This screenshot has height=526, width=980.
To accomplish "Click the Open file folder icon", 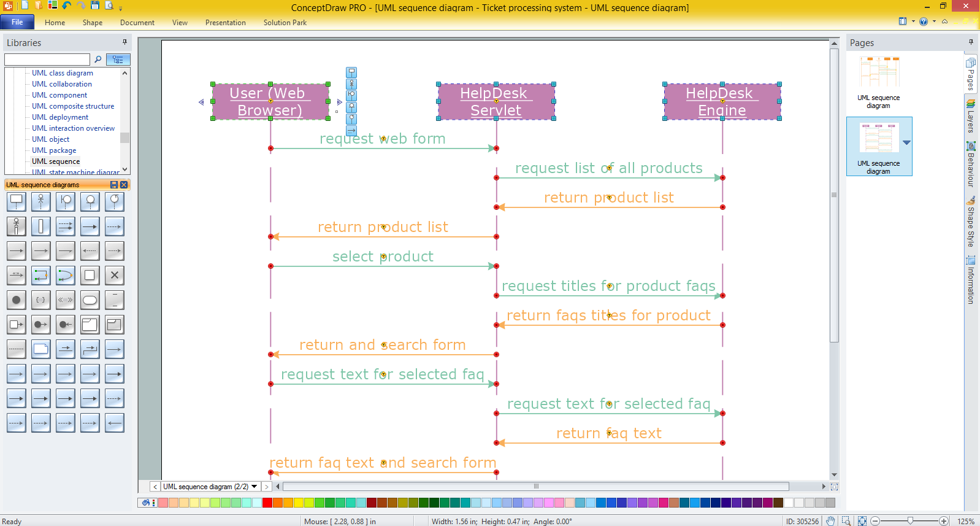I will pyautogui.click(x=39, y=6).
